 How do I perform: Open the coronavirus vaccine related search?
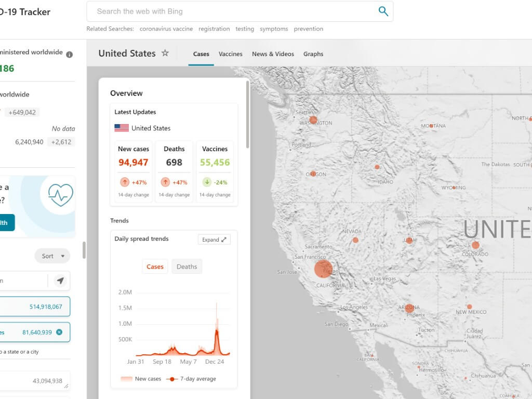166,29
